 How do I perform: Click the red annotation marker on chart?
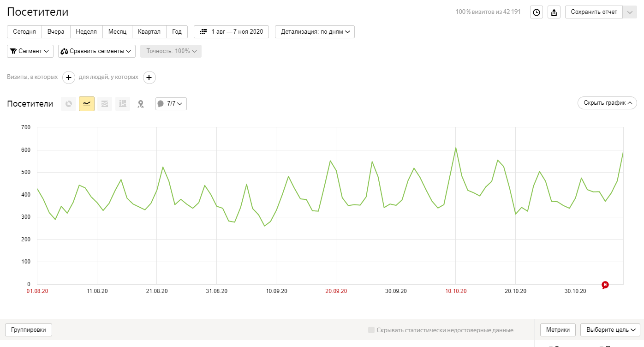tap(605, 285)
